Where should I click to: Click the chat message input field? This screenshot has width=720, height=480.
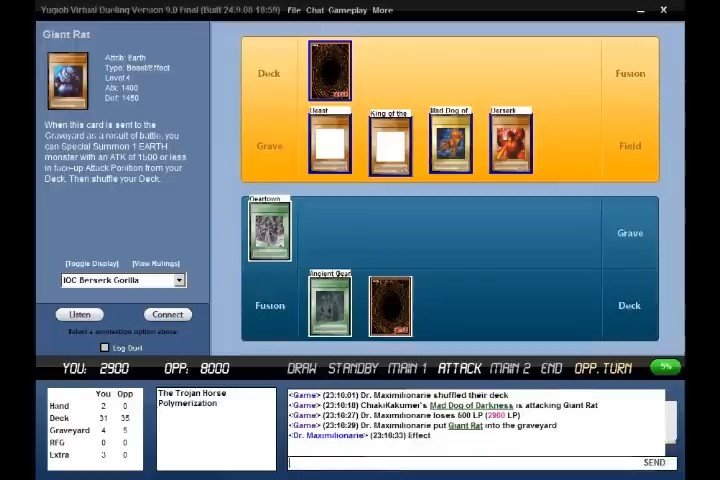click(x=464, y=463)
